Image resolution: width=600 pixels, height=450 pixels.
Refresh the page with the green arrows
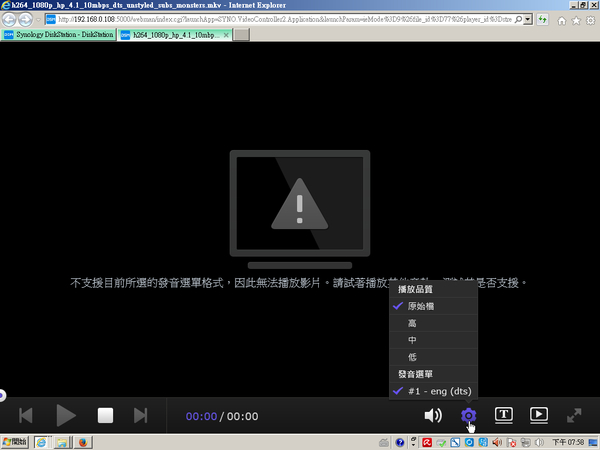543,20
